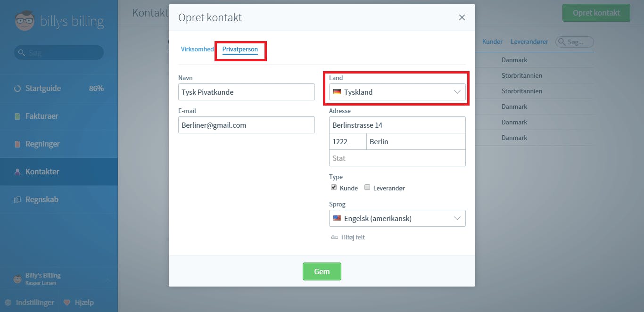Click the Regnskab sidebar icon
The height and width of the screenshot is (312, 644).
coord(17,199)
